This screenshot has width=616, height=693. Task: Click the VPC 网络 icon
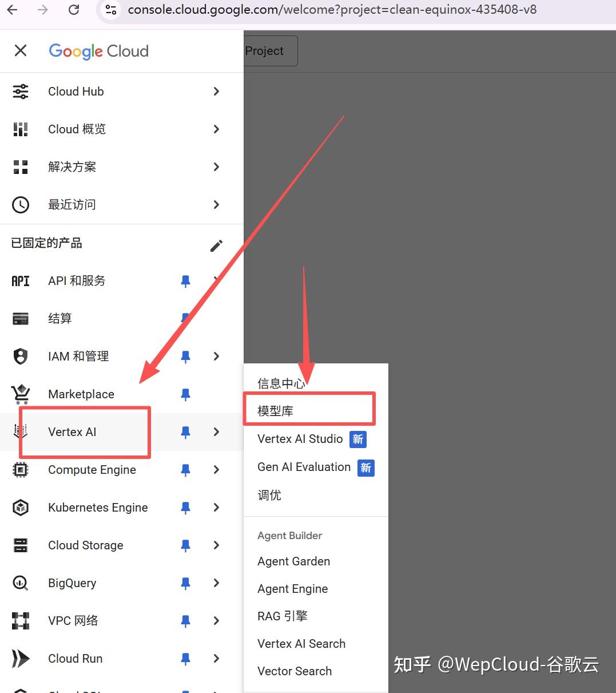coord(21,621)
